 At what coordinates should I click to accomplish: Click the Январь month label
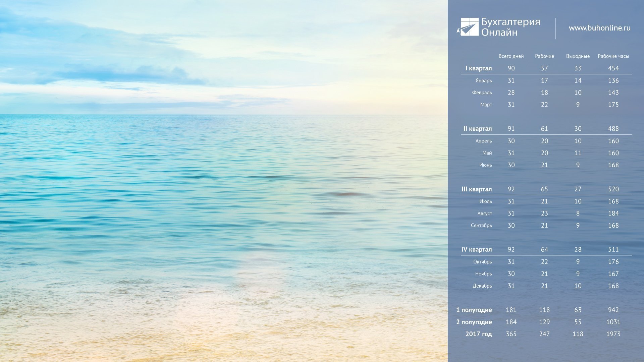[x=483, y=80]
